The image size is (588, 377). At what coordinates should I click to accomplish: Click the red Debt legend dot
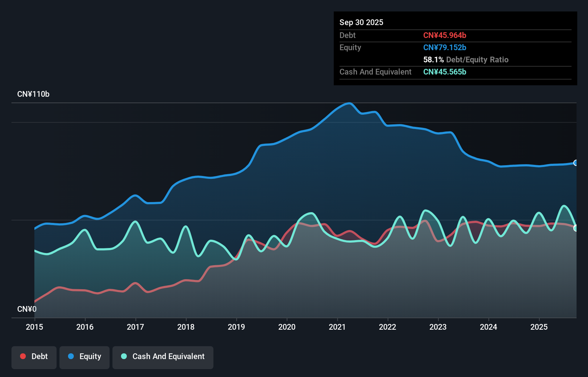pyautogui.click(x=23, y=356)
